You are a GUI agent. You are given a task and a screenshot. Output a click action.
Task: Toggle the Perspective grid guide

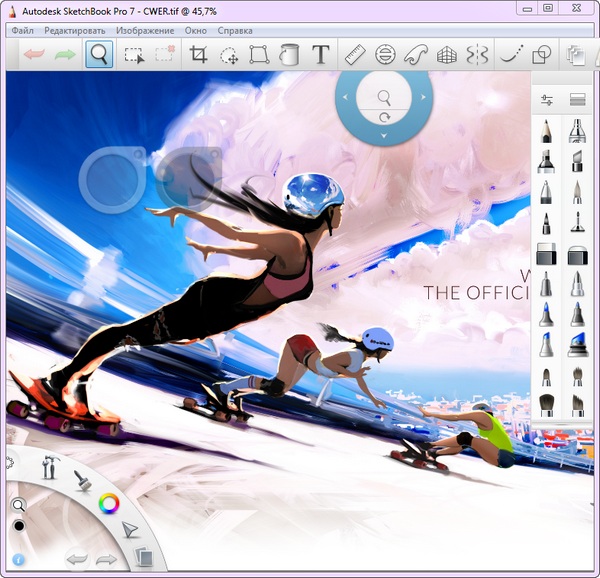[x=448, y=55]
